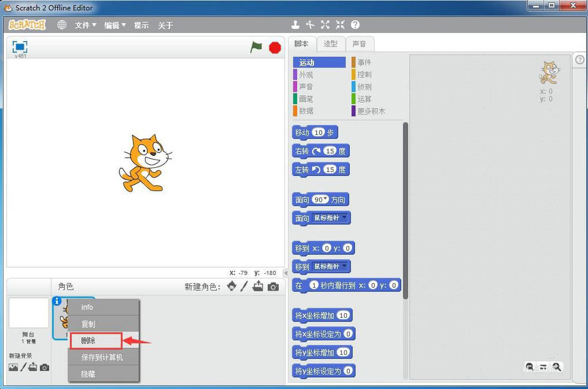Upload a sprite from file via upload icon
Viewport: 588px width, 389px height.
259,287
